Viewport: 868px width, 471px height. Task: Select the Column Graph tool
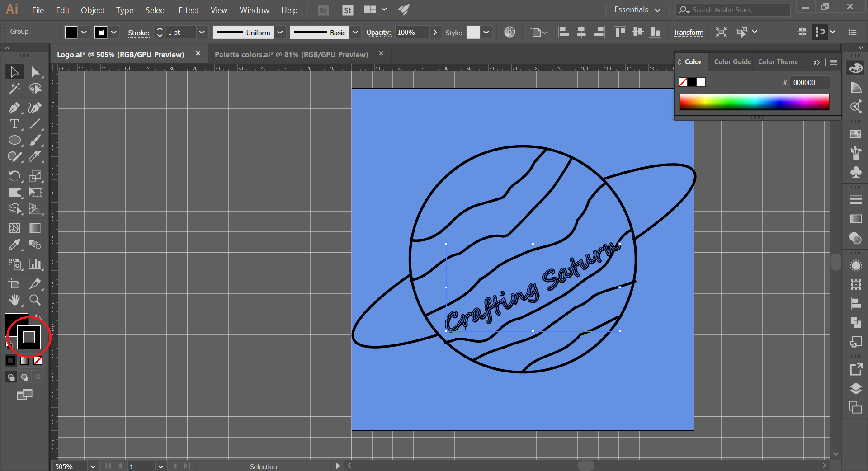click(35, 264)
